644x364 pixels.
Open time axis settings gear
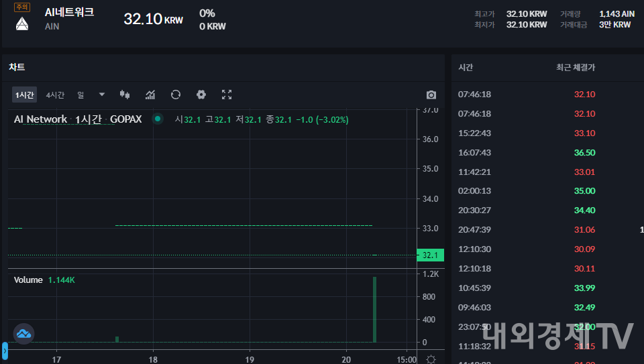[431, 359]
